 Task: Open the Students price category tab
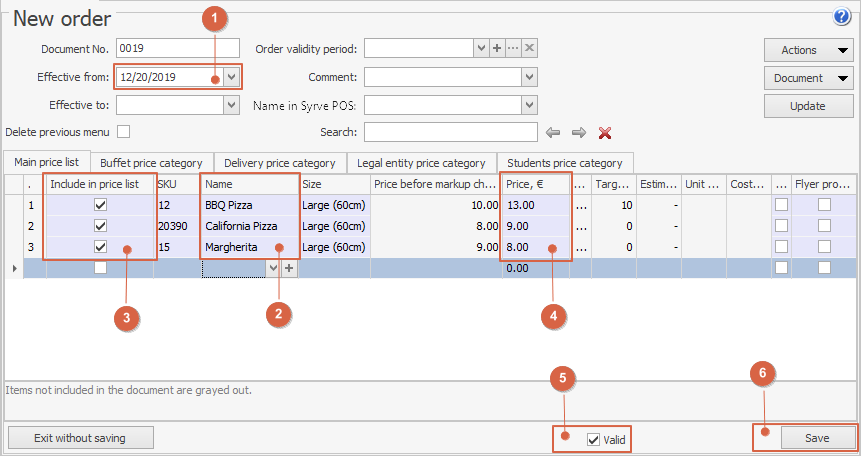(564, 163)
